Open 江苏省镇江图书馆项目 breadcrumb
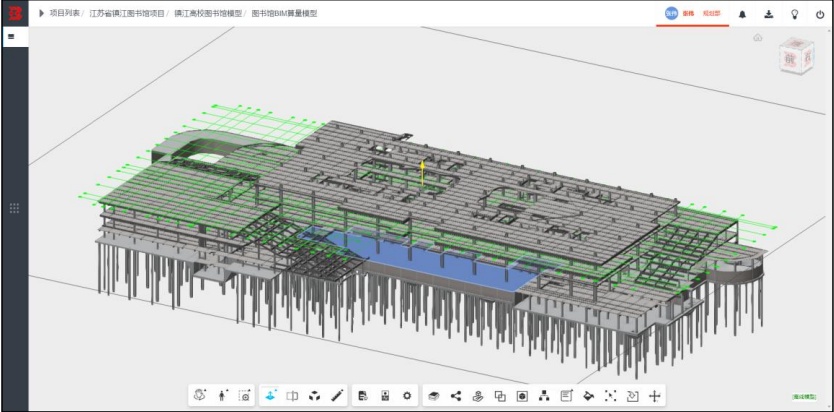Viewport: 834px width, 412px height. coord(127,13)
